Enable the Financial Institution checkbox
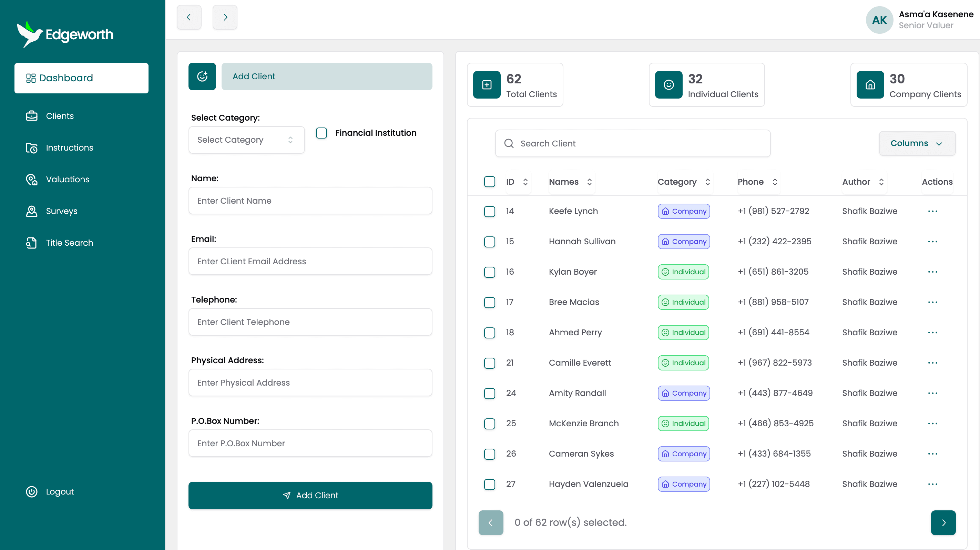 [x=321, y=133]
